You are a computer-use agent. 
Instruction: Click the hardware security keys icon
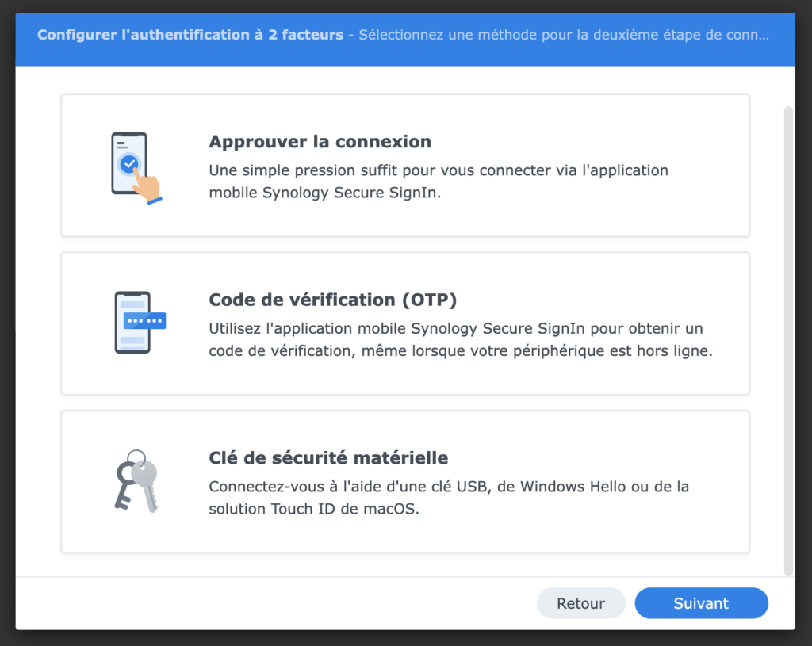(136, 481)
